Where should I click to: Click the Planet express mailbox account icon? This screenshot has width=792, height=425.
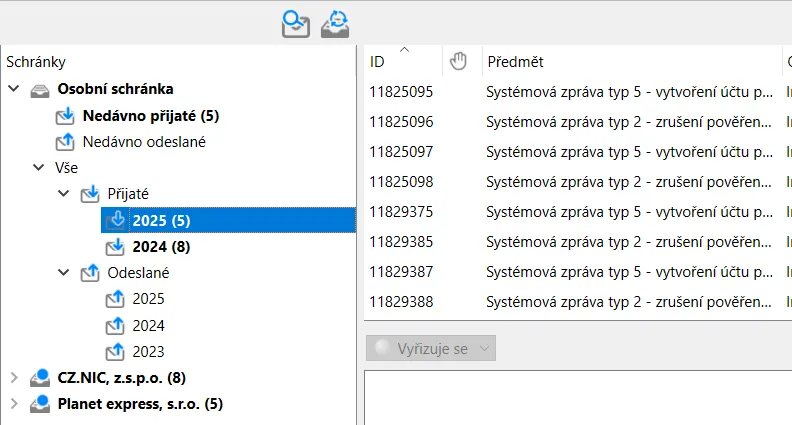coord(40,404)
